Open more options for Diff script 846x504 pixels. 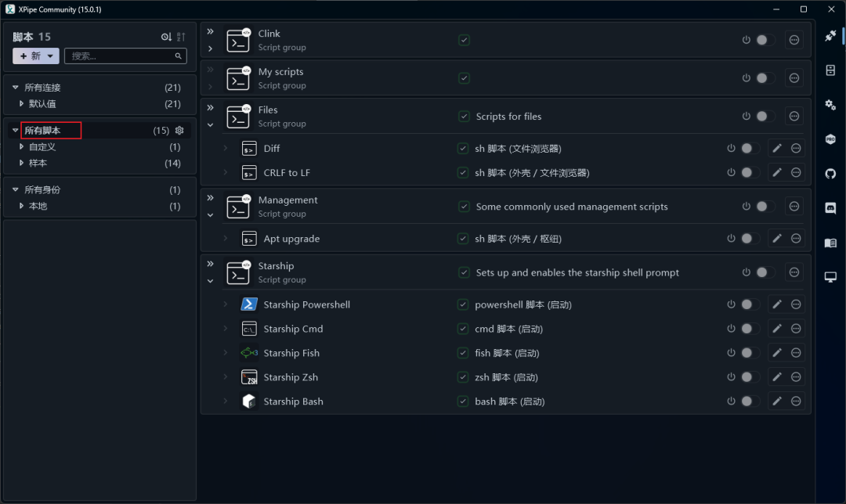point(796,148)
